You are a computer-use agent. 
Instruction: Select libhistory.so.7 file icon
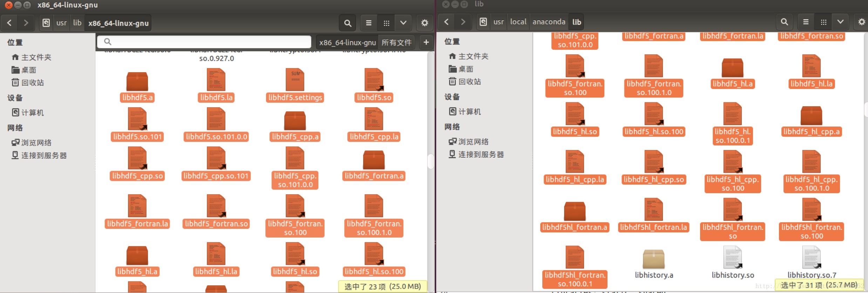[x=812, y=257]
